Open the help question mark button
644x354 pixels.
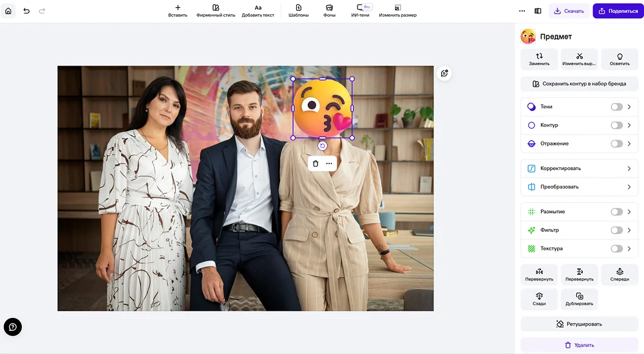pyautogui.click(x=13, y=327)
